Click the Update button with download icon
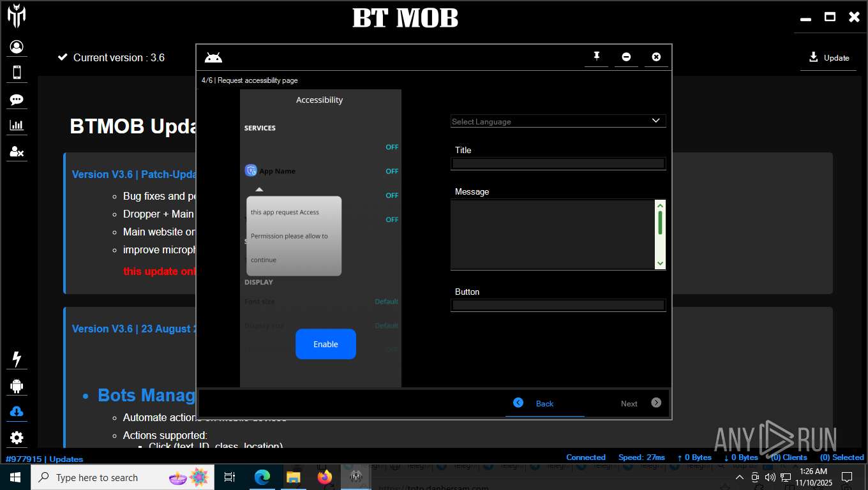This screenshot has width=868, height=490. tap(828, 57)
